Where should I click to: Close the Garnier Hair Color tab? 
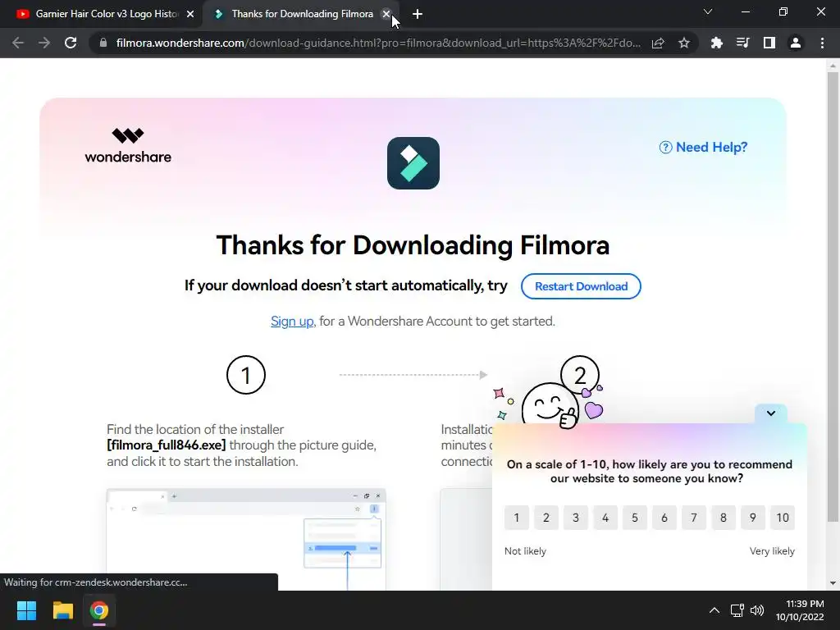[190, 14]
